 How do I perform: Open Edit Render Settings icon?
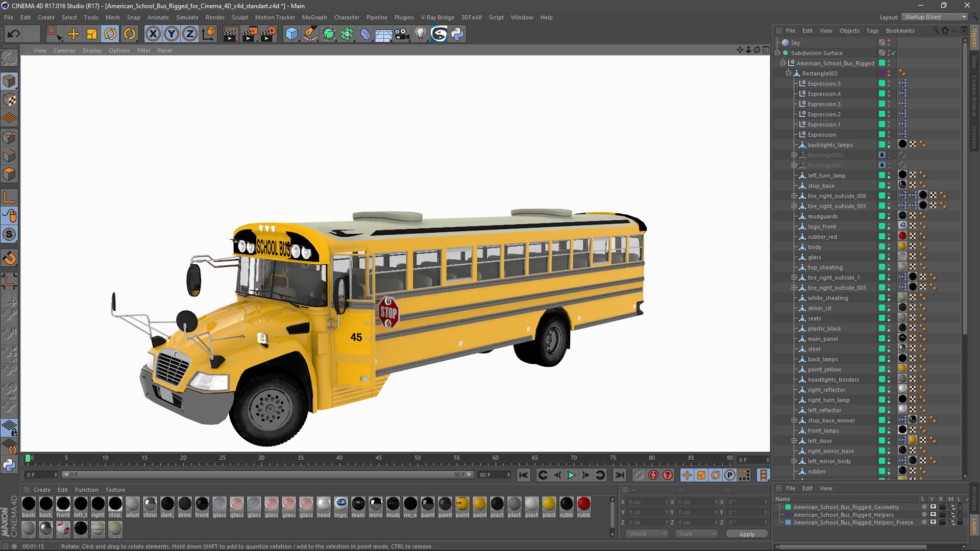coord(268,34)
